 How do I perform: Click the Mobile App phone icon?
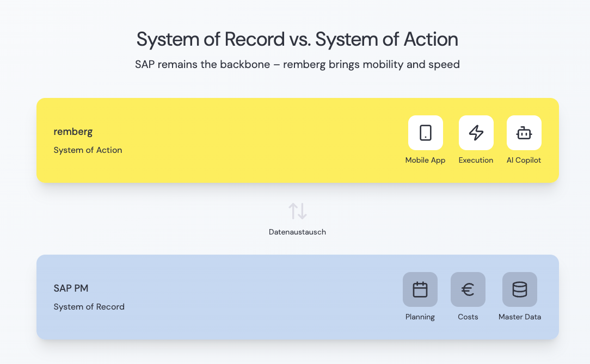(x=426, y=133)
